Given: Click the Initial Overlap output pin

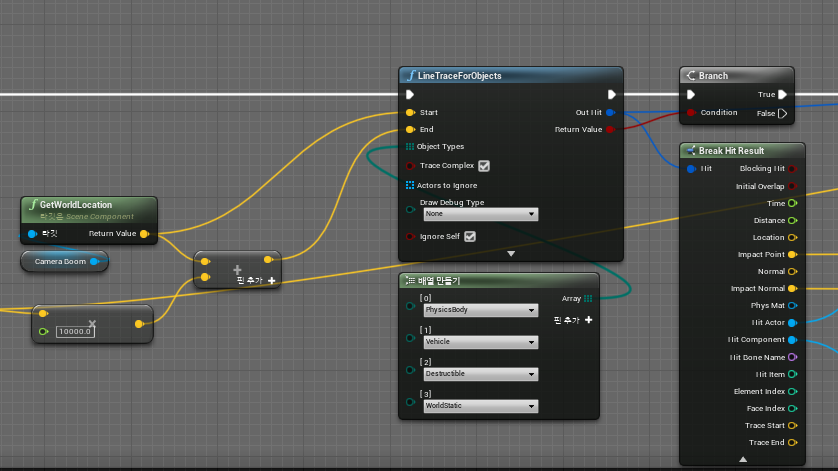Looking at the screenshot, I should [x=793, y=186].
